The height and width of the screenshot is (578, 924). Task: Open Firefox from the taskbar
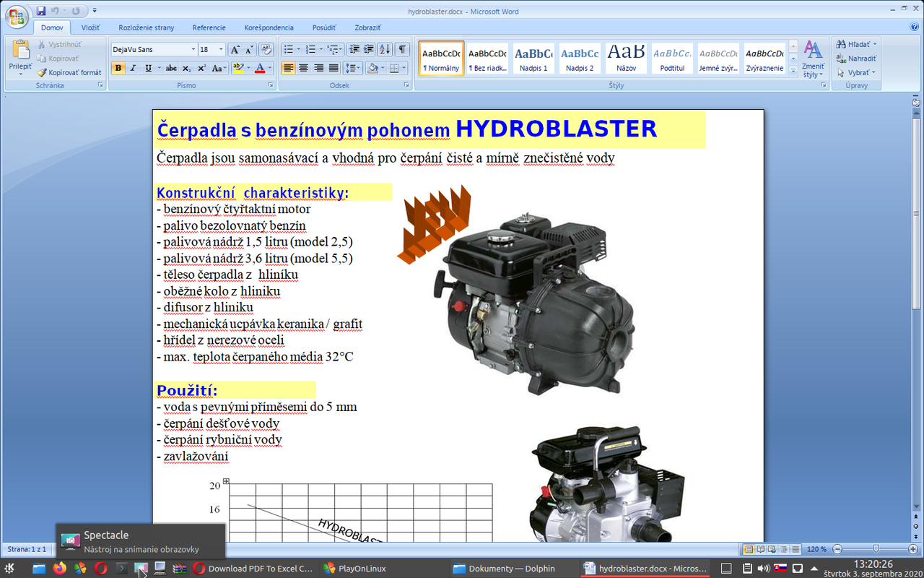(x=60, y=569)
